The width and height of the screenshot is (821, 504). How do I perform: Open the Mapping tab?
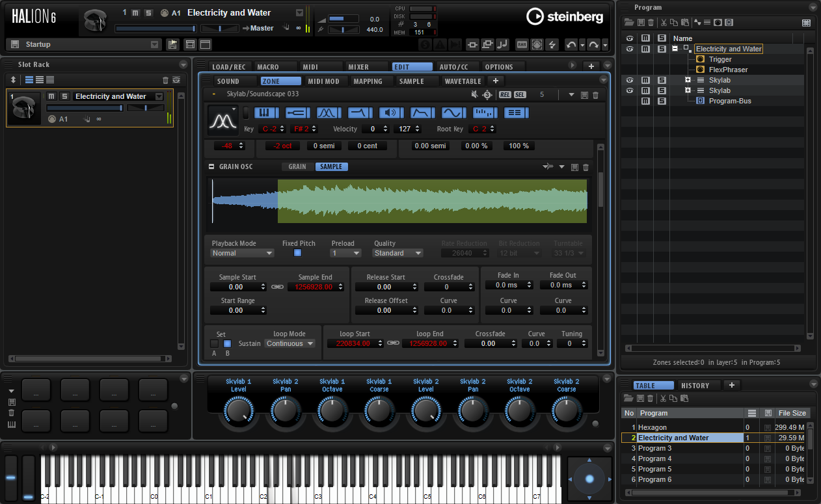click(368, 81)
